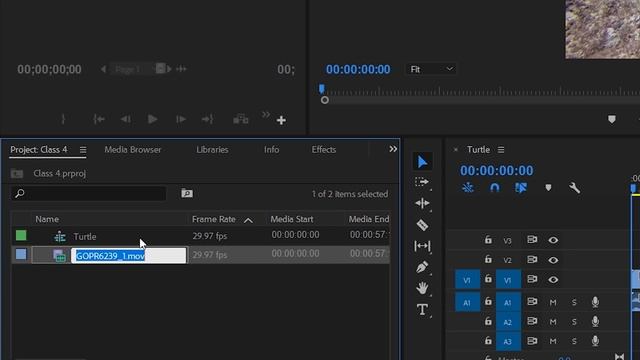
Task: Open Turtle timeline panel menu
Action: click(x=501, y=150)
